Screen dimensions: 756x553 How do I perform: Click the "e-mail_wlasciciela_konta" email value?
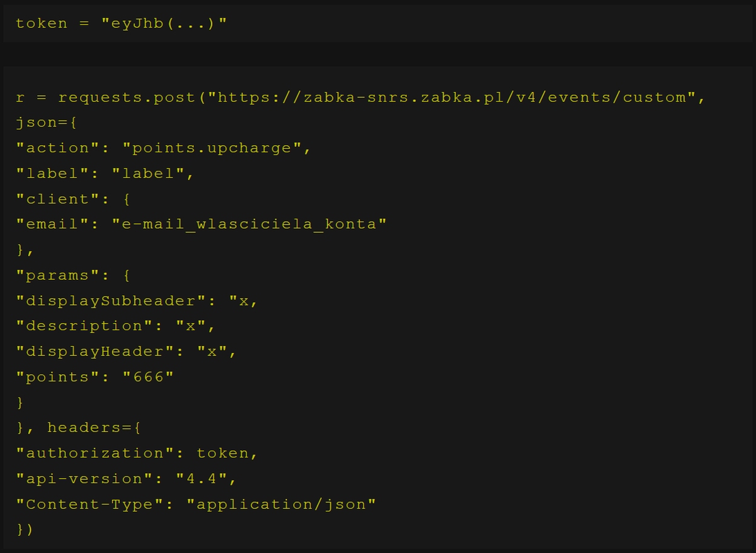pos(249,224)
